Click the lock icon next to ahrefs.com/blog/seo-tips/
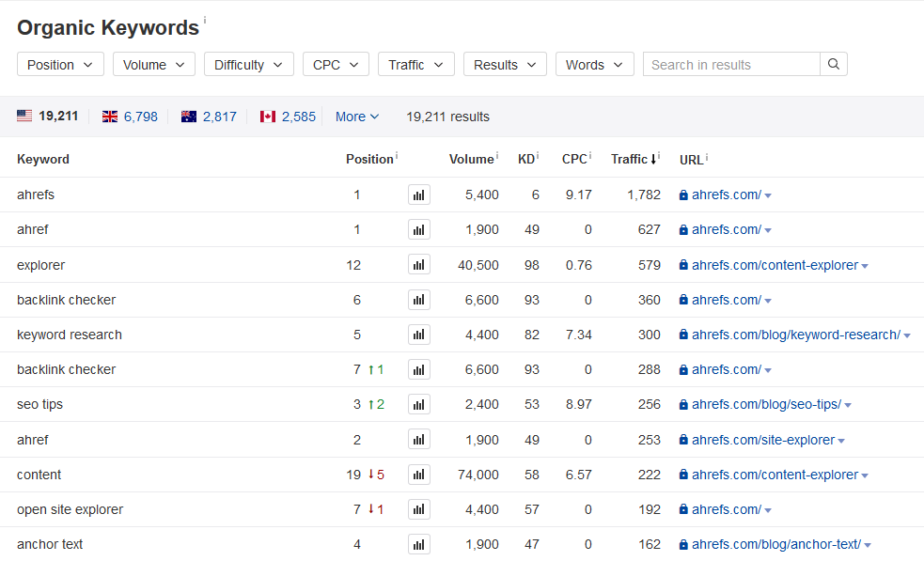Viewport: 924px width, 561px height. coord(682,404)
